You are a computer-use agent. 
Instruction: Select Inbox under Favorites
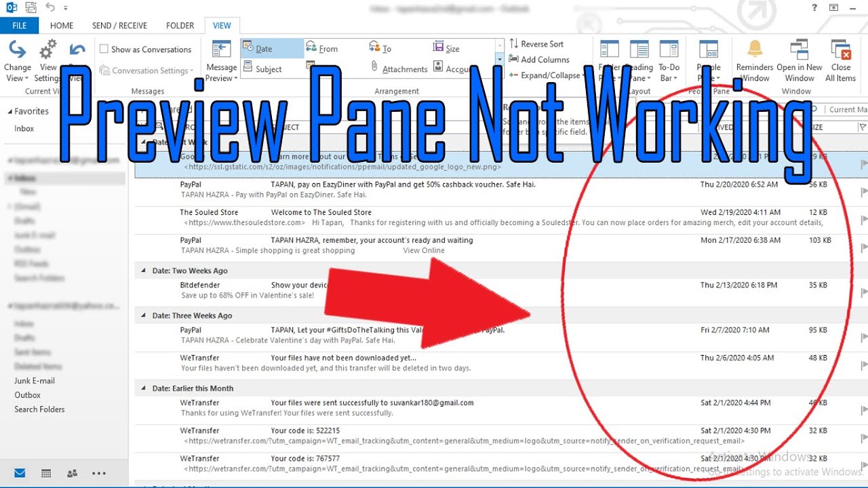24,128
